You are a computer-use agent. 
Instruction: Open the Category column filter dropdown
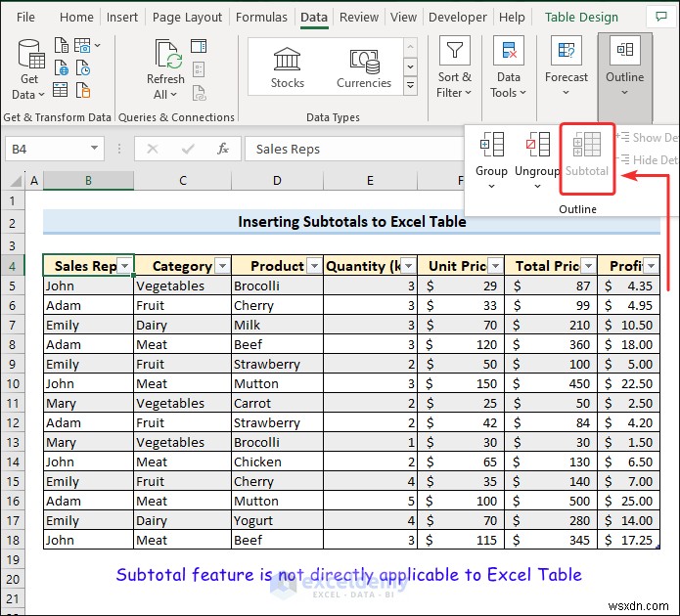pos(222,266)
